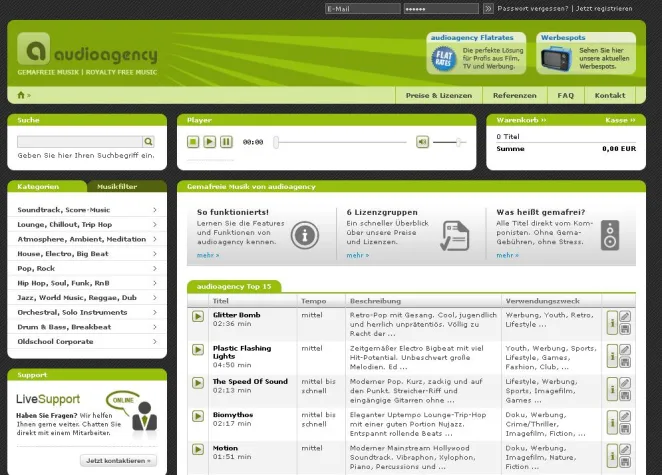Play the track Biomythos
This screenshot has width=662, height=475.
click(x=198, y=416)
